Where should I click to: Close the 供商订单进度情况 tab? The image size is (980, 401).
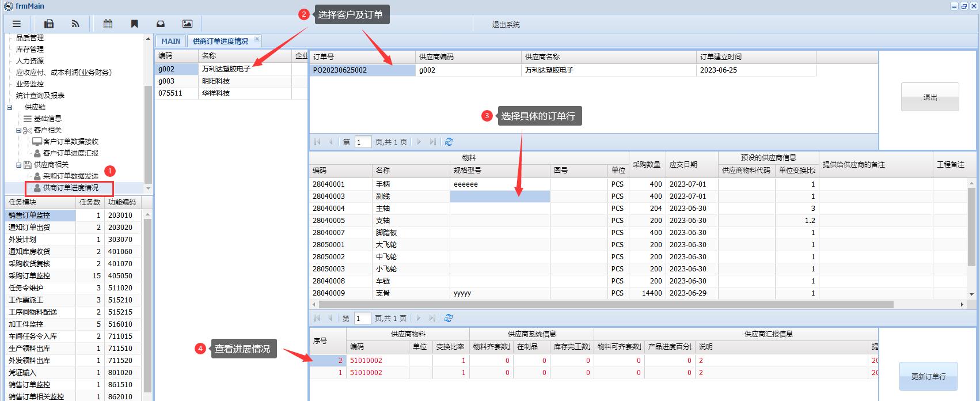[x=257, y=40]
